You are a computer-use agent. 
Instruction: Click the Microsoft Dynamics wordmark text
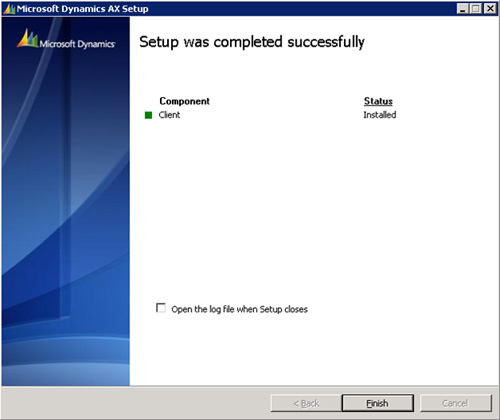point(77,44)
